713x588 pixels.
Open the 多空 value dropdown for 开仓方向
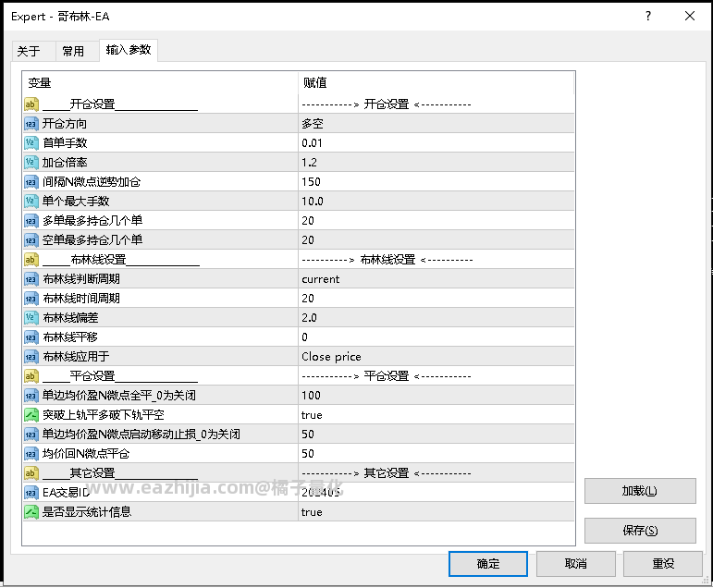[436, 124]
